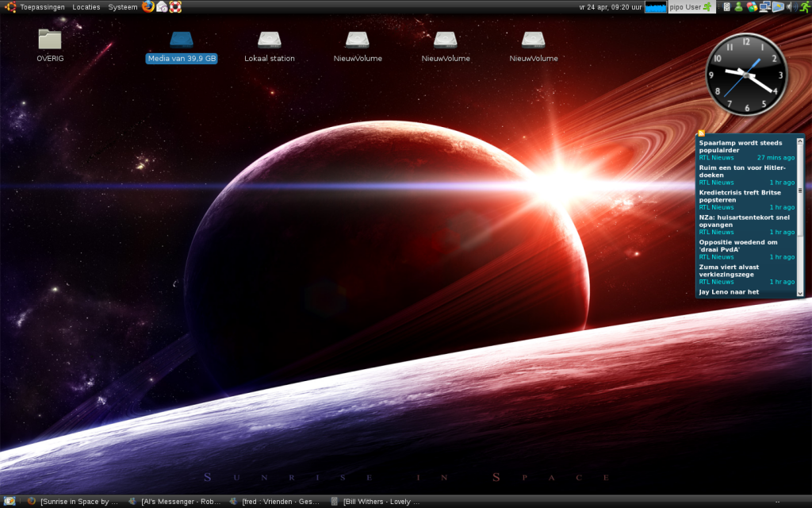Launch Firefox from the top panel
Image resolution: width=812 pixels, height=508 pixels.
point(148,7)
